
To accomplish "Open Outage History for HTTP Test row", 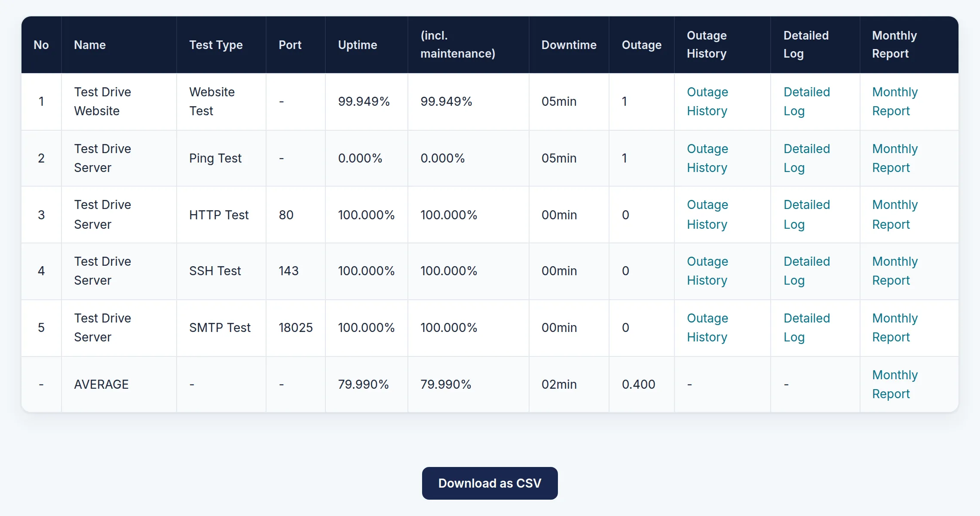I will click(x=707, y=215).
